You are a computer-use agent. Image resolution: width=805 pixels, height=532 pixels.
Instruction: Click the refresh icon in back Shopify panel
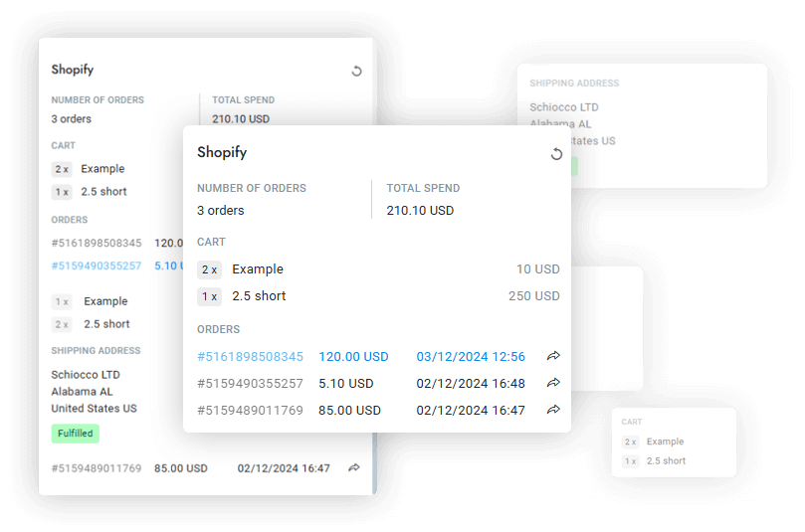pos(356,71)
